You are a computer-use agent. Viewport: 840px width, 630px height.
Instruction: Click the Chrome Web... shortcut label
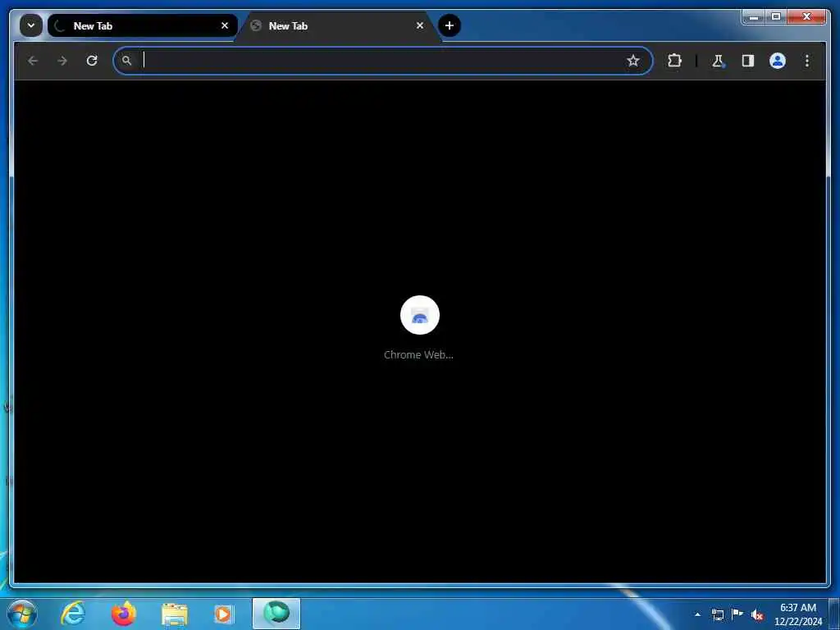[x=418, y=354]
